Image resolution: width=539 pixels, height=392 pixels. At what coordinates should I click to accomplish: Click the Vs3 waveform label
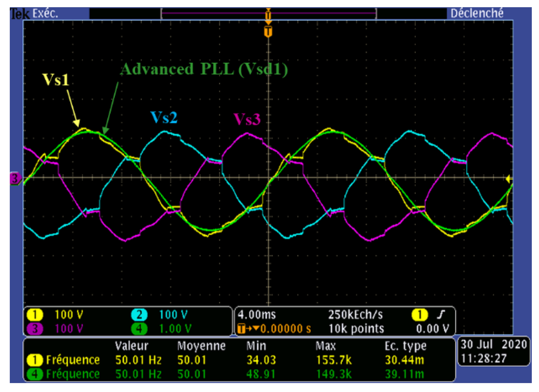tap(247, 119)
